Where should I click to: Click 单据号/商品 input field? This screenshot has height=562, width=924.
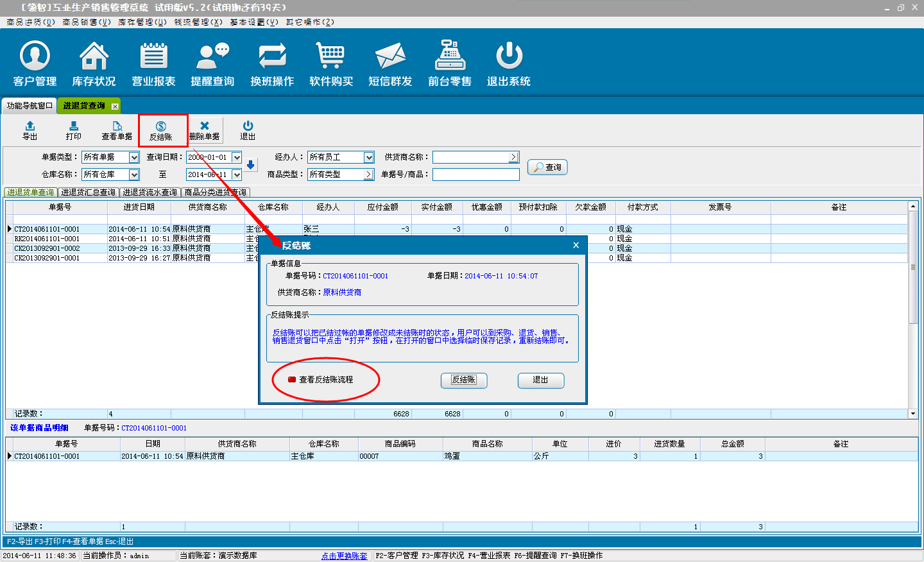click(475, 175)
